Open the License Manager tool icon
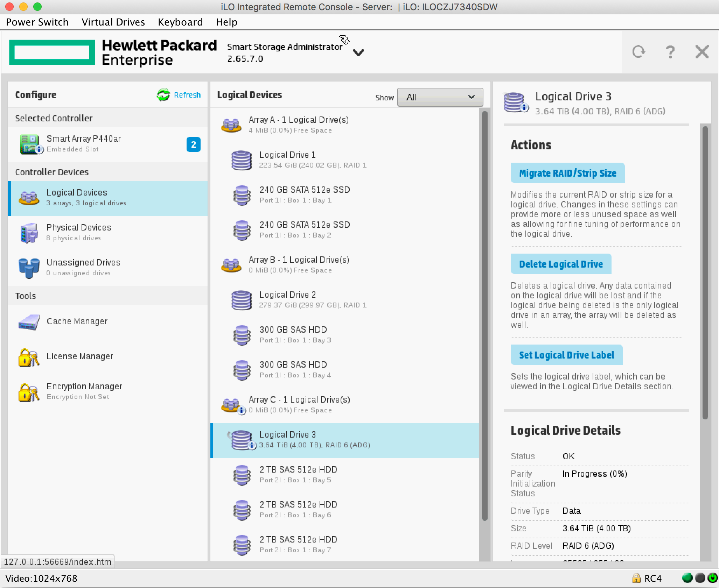The image size is (719, 588). pyautogui.click(x=29, y=357)
